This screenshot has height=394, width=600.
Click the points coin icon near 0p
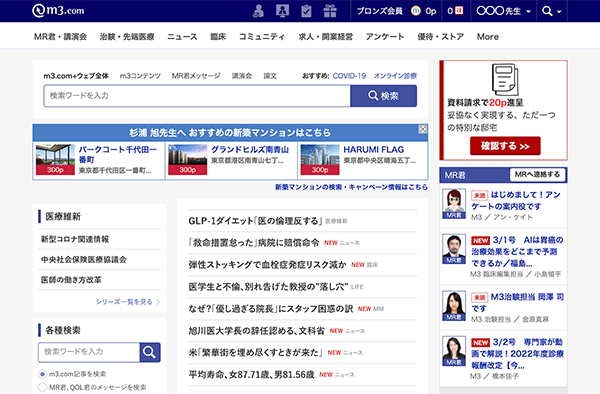point(416,11)
